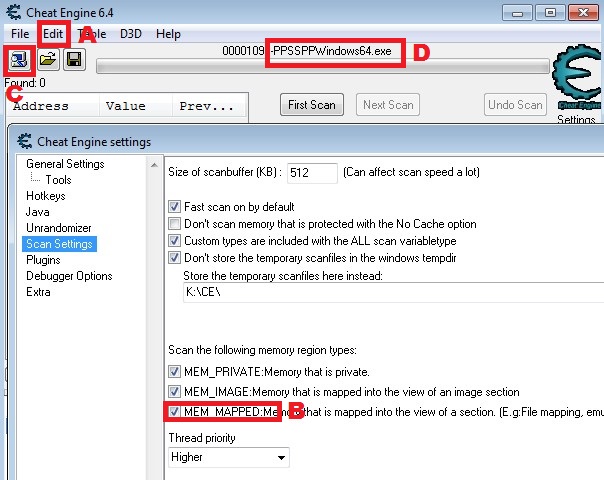Click the Cheat Engine logo icon

(x=575, y=80)
